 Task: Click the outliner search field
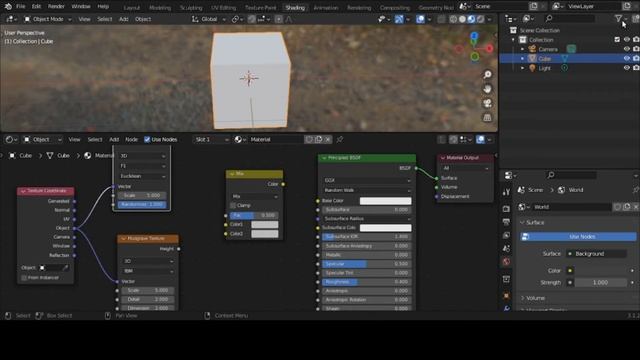pyautogui.click(x=570, y=18)
